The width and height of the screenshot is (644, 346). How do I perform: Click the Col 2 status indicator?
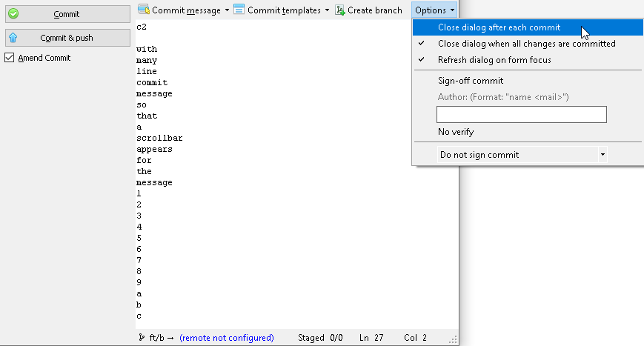coord(415,338)
